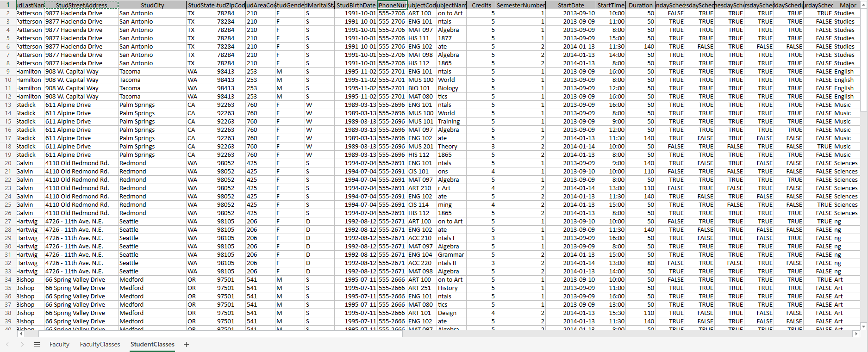
Task: Select the Major column header cell
Action: pos(848,5)
